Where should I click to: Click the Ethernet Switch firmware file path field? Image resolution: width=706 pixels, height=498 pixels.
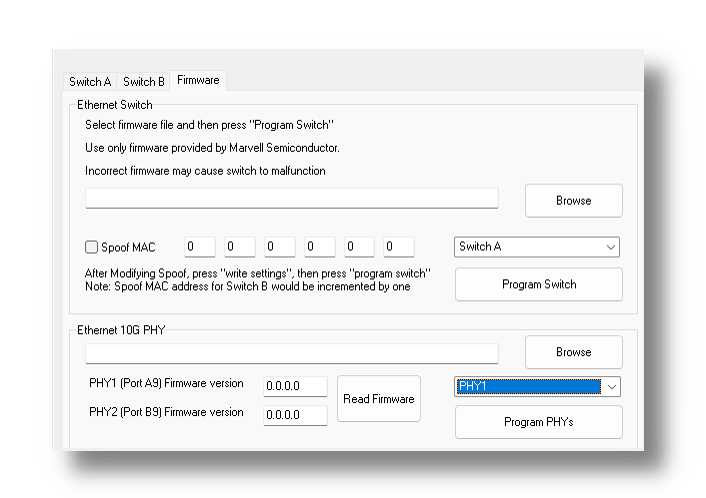coord(291,198)
